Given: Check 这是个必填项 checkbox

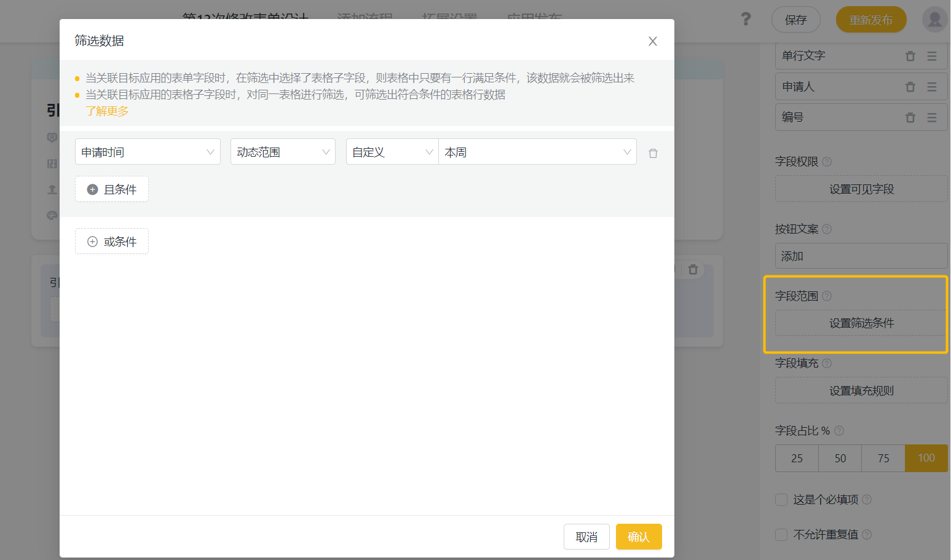Looking at the screenshot, I should 781,500.
